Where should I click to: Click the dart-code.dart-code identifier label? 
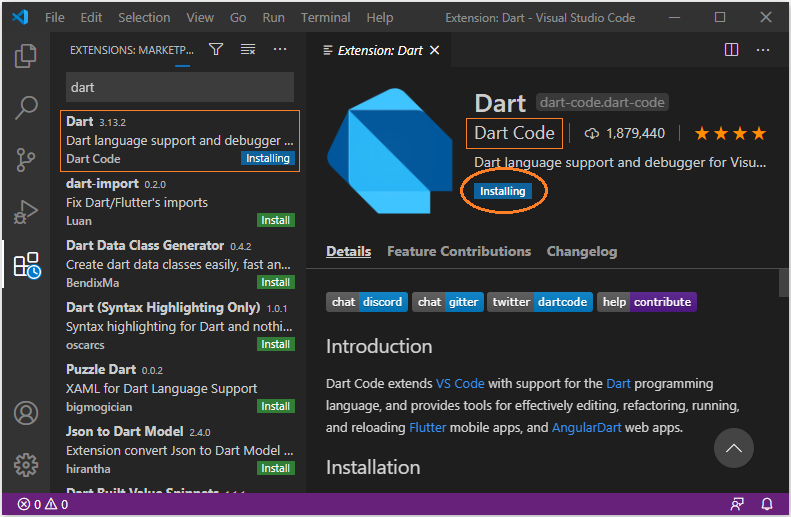coord(602,102)
